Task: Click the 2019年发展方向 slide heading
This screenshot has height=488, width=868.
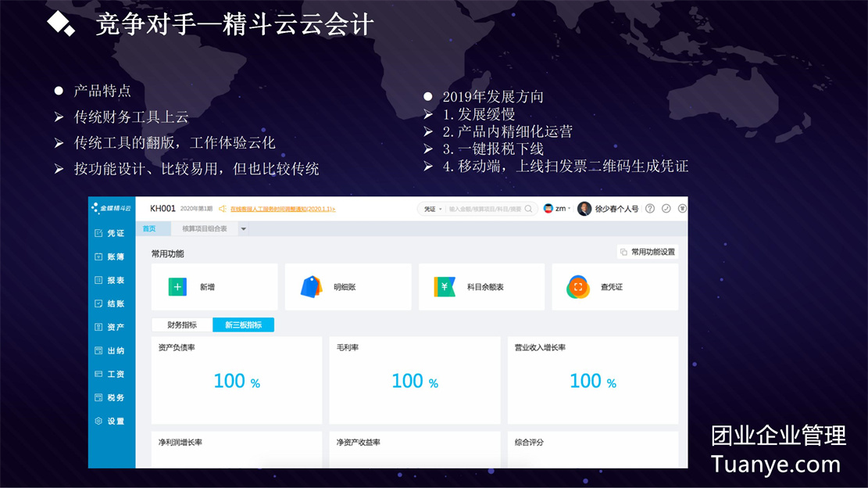Action: coord(493,97)
